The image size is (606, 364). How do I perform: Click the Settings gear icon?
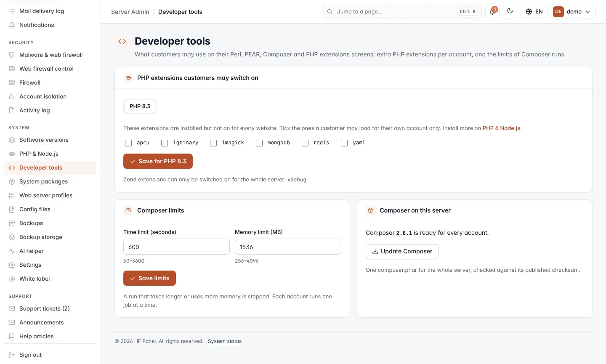(12, 265)
